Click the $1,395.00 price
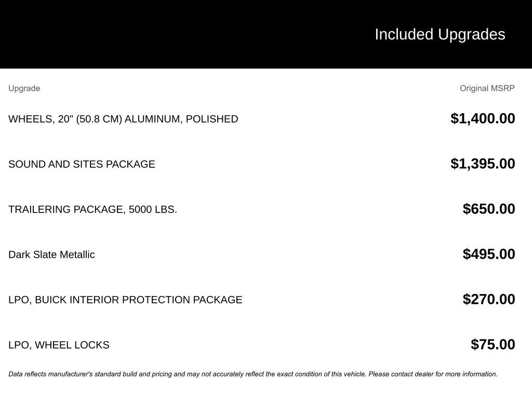 click(483, 164)
